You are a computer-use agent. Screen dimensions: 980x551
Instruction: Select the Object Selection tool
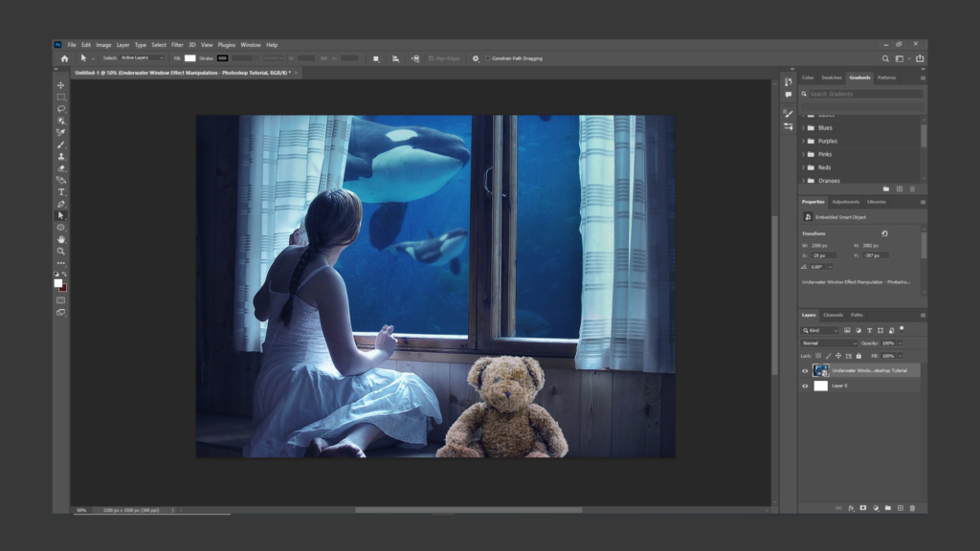[x=60, y=121]
